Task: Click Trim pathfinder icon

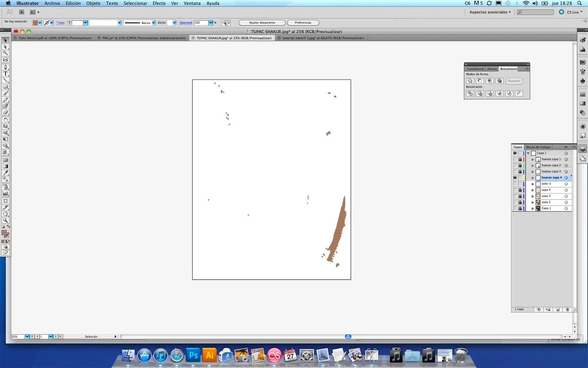Action: pos(480,93)
